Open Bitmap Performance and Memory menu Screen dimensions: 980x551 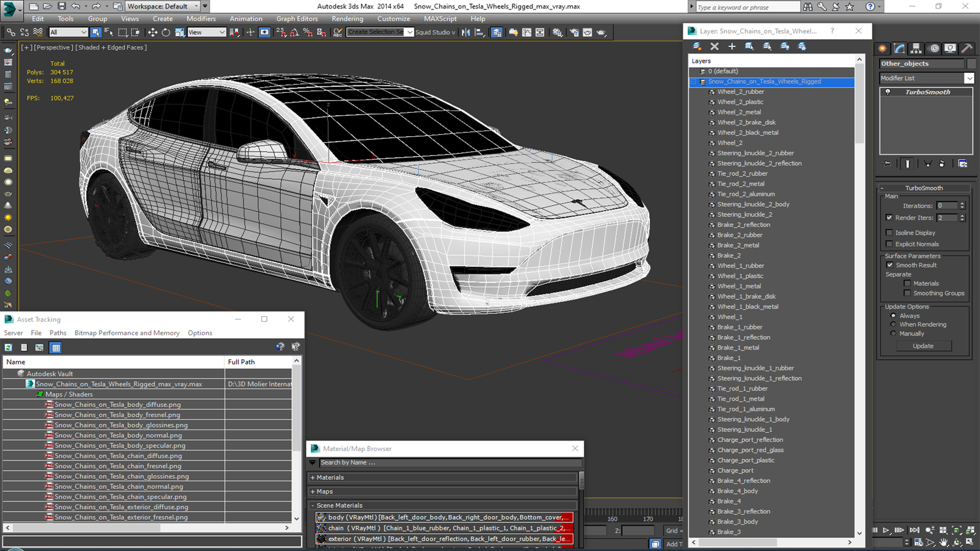click(x=127, y=333)
